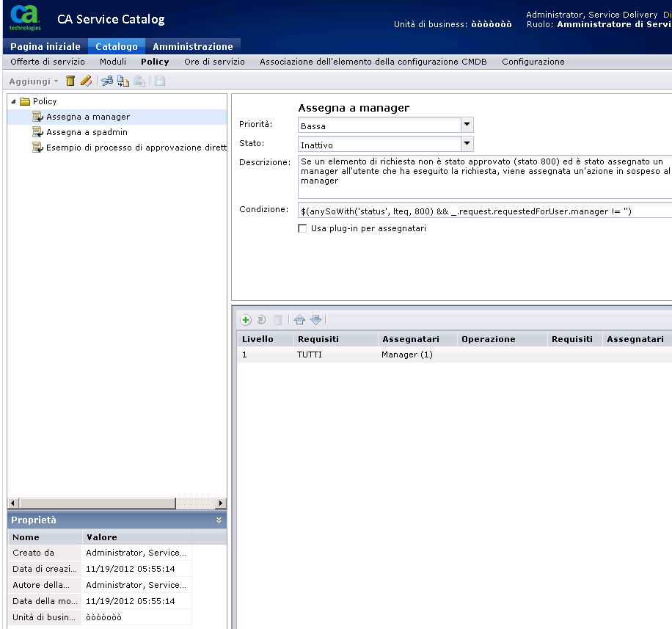Switch to the Amministrazione tab
This screenshot has height=629, width=672.
192,46
